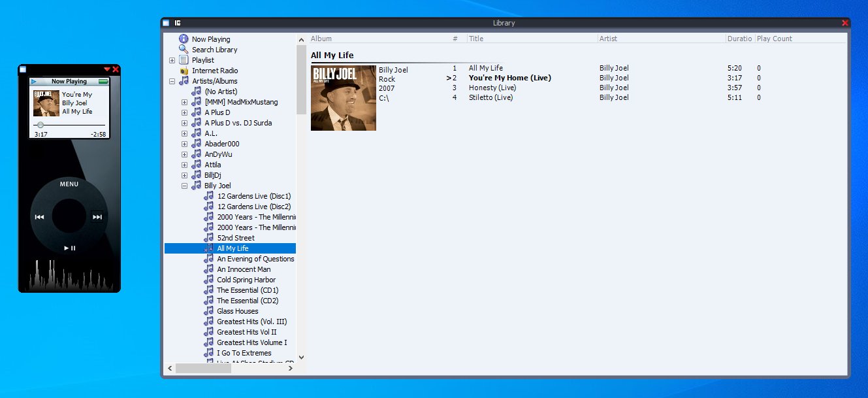Image resolution: width=868 pixels, height=398 pixels.
Task: Select '12 Gardens Live (Disc1)' album
Action: click(253, 196)
